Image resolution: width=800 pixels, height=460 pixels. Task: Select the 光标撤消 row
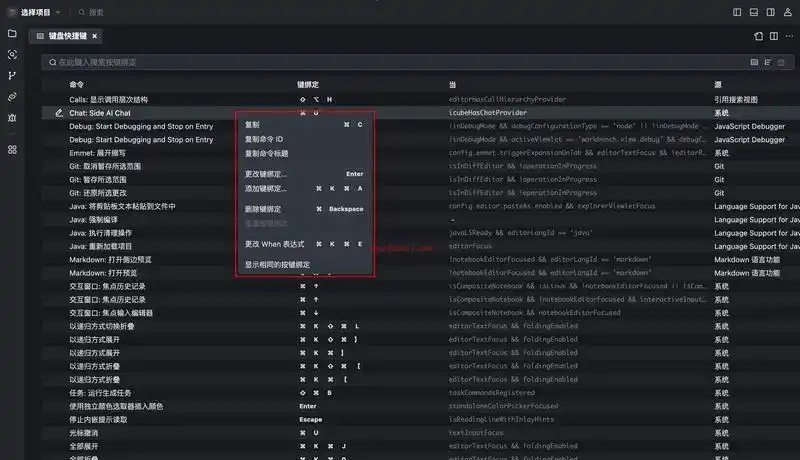pyautogui.click(x=421, y=432)
